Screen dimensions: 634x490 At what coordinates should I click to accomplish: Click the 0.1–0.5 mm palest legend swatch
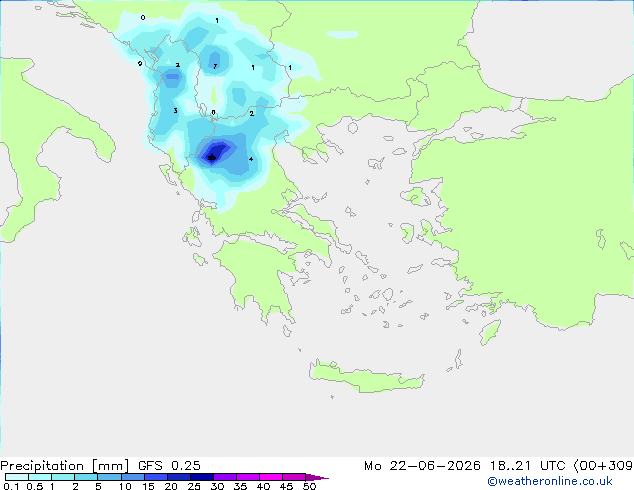coord(17,477)
